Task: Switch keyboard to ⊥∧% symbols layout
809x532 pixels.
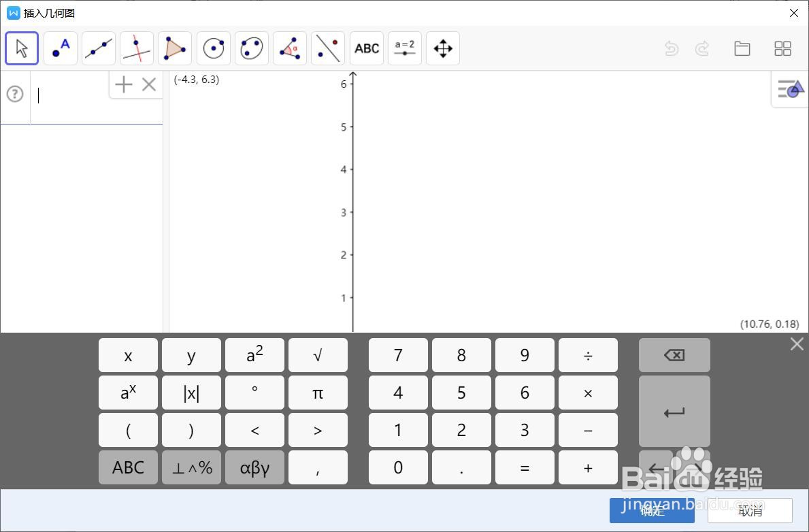Action: pyautogui.click(x=191, y=467)
